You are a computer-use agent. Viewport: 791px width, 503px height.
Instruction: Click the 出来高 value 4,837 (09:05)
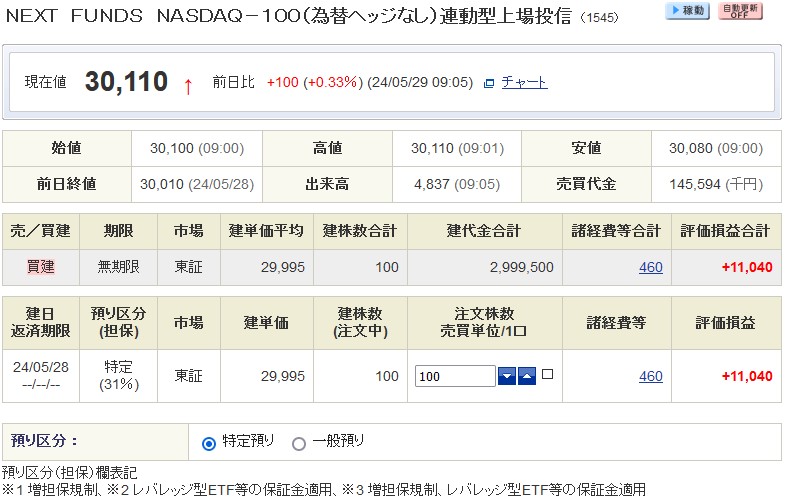pos(457,184)
